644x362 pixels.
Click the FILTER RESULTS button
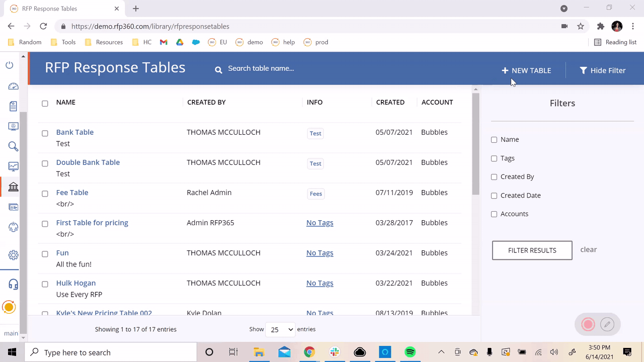click(x=532, y=250)
